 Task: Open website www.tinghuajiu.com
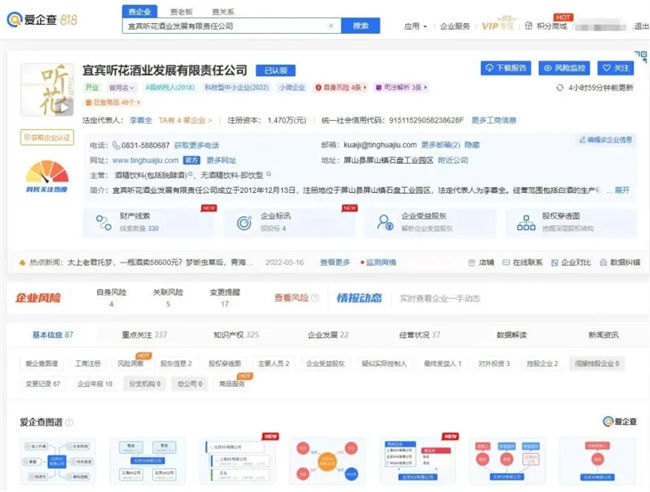tap(146, 160)
